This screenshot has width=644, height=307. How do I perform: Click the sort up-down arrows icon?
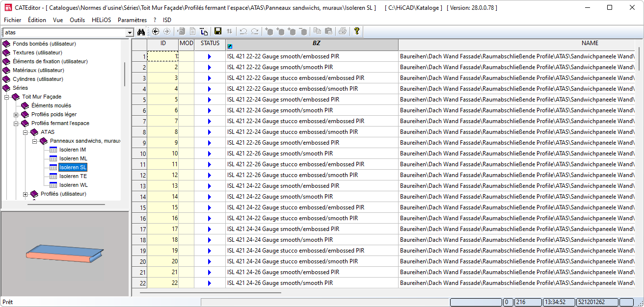[x=229, y=31]
